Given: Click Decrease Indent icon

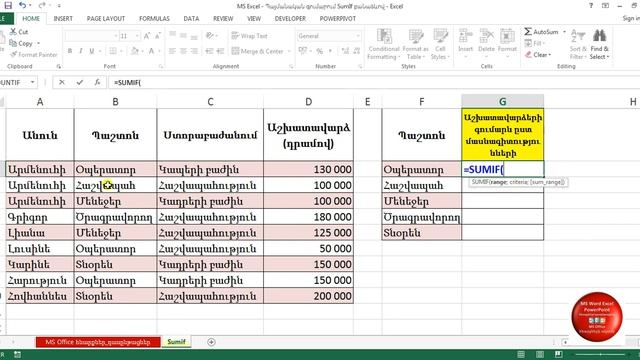Looking at the screenshot, I should click(209, 51).
